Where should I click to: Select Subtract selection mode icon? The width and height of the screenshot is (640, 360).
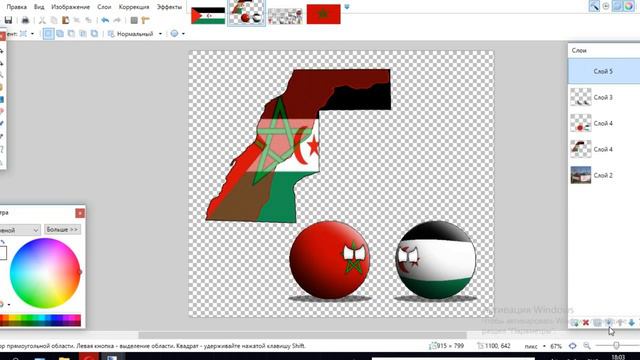(x=71, y=34)
